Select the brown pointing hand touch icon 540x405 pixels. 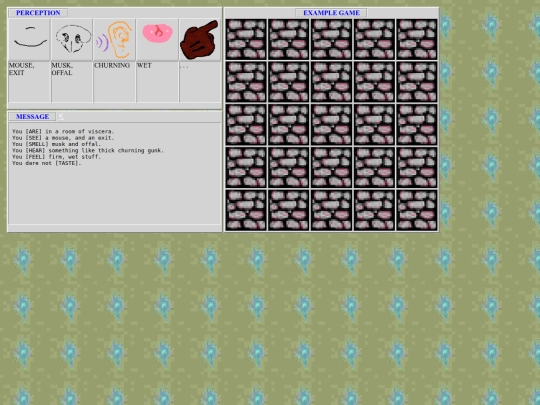[x=200, y=40]
